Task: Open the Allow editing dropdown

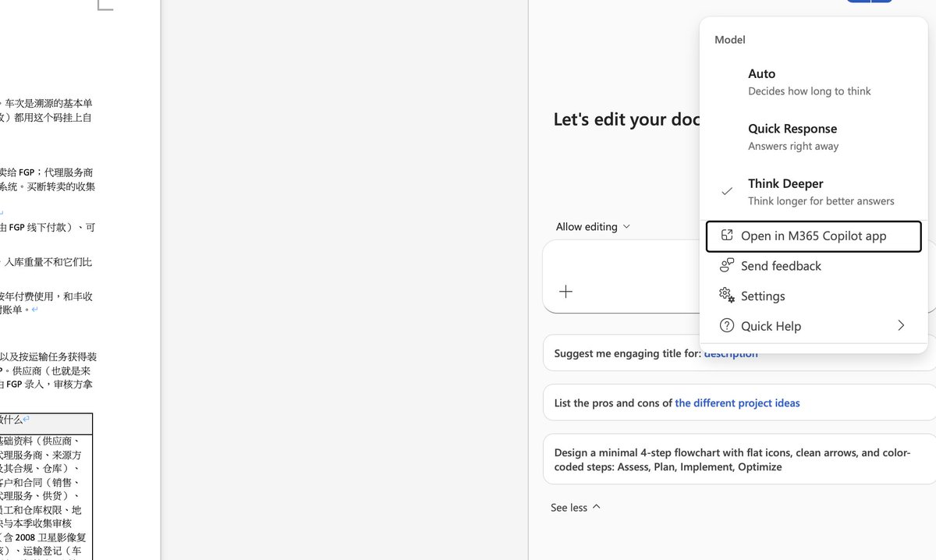Action: [593, 227]
